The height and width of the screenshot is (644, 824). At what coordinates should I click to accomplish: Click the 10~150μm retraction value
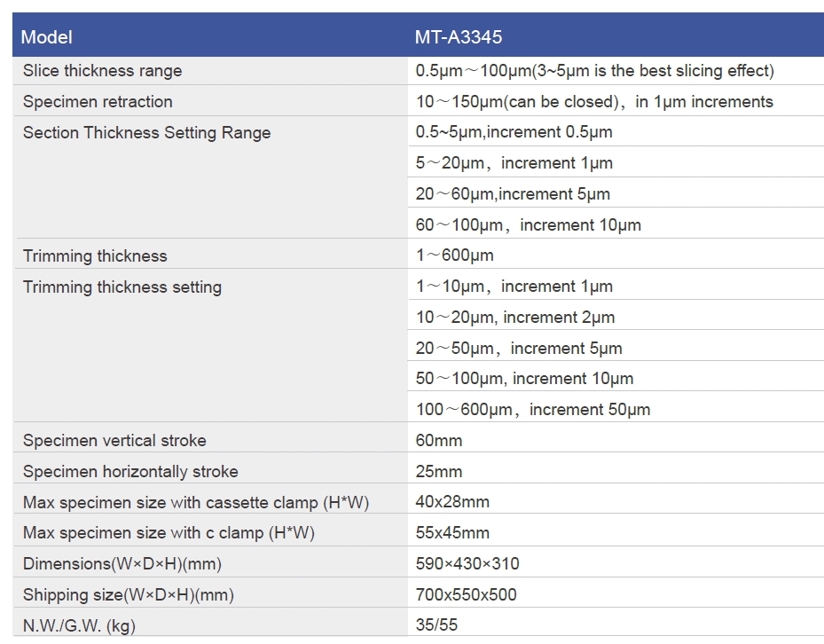click(594, 101)
